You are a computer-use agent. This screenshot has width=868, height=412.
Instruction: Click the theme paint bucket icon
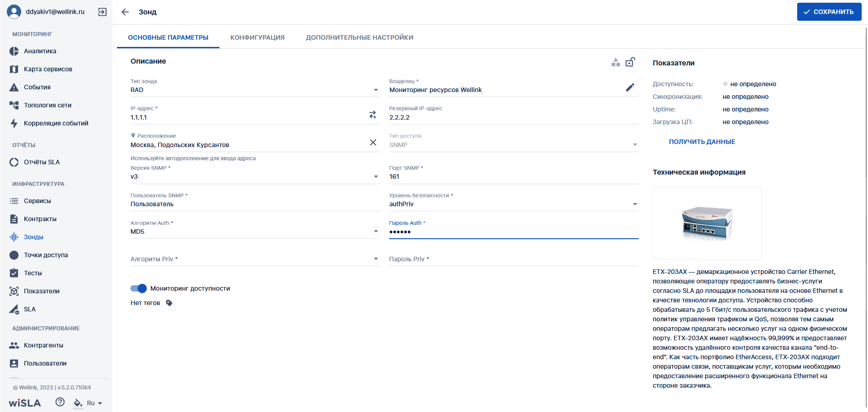pos(78,403)
